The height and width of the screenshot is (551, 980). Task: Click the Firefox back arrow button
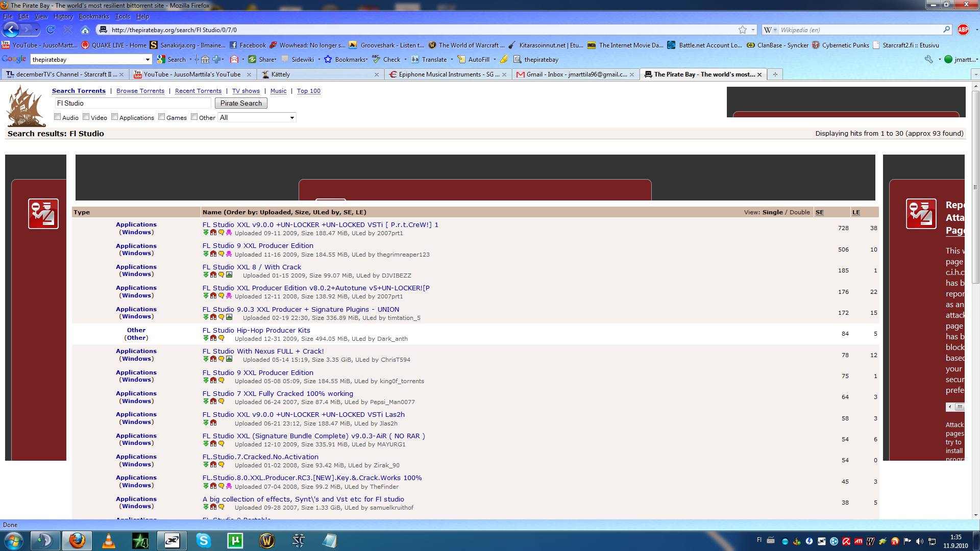pyautogui.click(x=11, y=30)
